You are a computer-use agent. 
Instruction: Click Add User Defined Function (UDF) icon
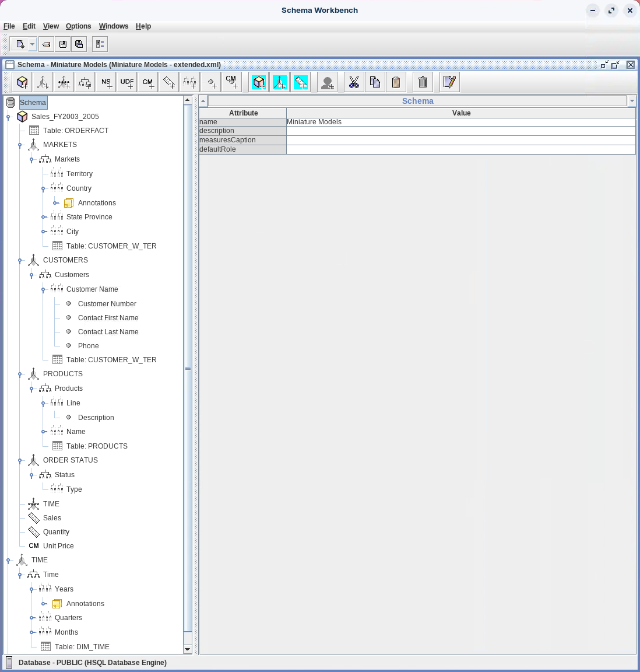click(127, 82)
